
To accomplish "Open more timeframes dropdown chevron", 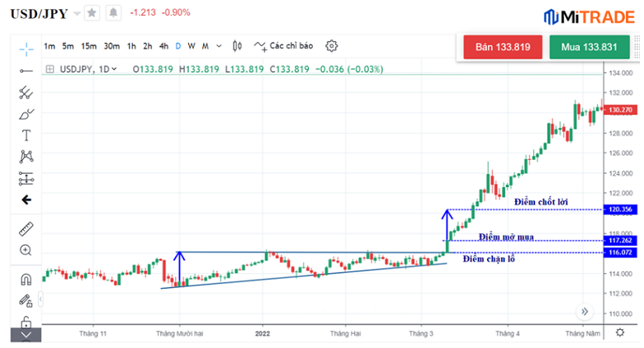I will click(x=218, y=46).
